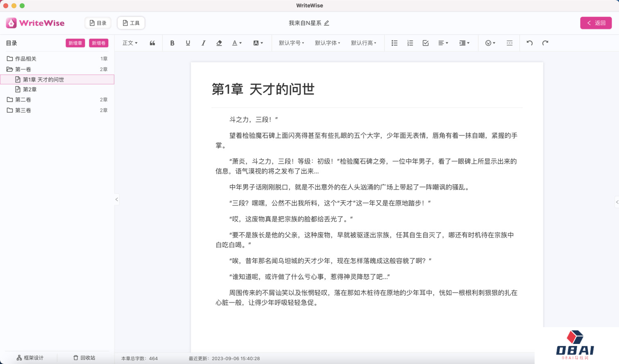Expand the 作品相关 folder

tap(57, 59)
